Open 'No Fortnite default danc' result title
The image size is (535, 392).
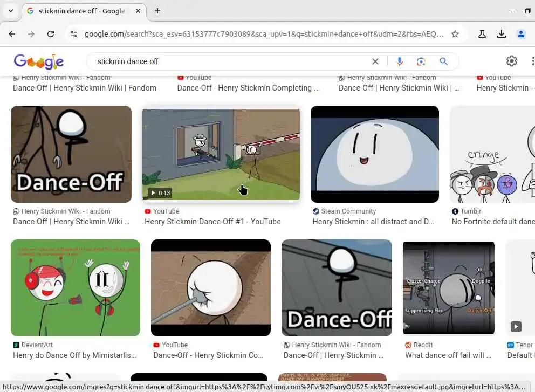click(493, 222)
